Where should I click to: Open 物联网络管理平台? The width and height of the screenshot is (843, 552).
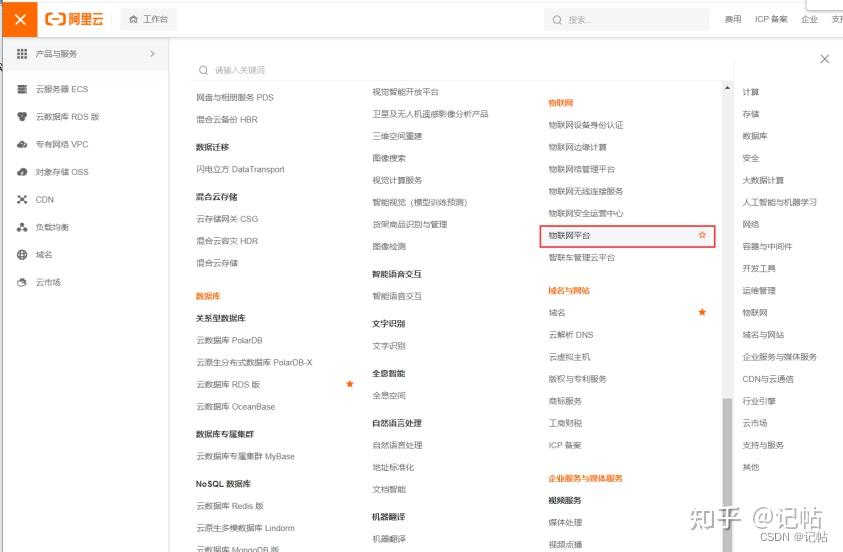coord(581,169)
